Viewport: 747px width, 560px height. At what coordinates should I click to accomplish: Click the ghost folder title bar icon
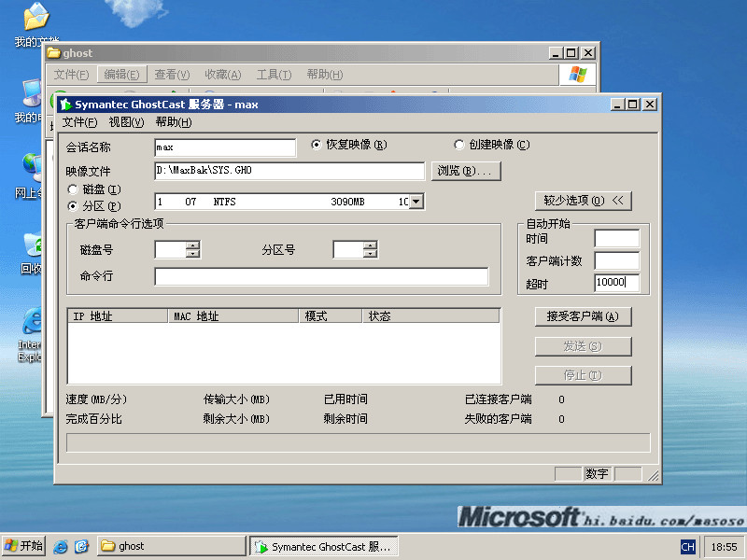[54, 53]
